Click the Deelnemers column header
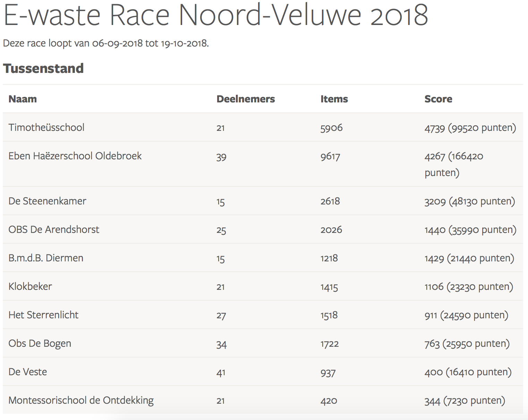 tap(245, 99)
